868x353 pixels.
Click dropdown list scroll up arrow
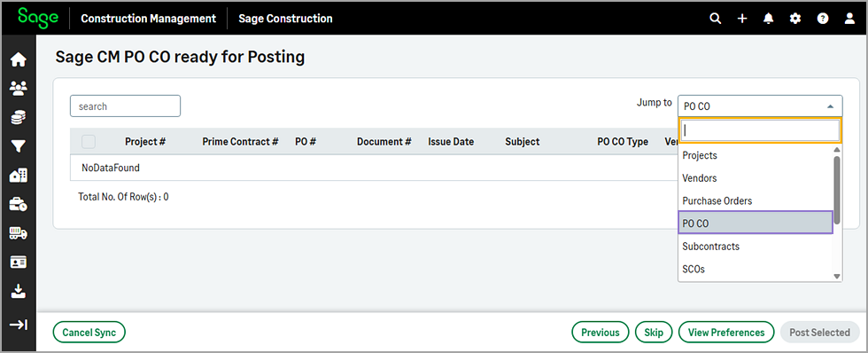point(837,150)
